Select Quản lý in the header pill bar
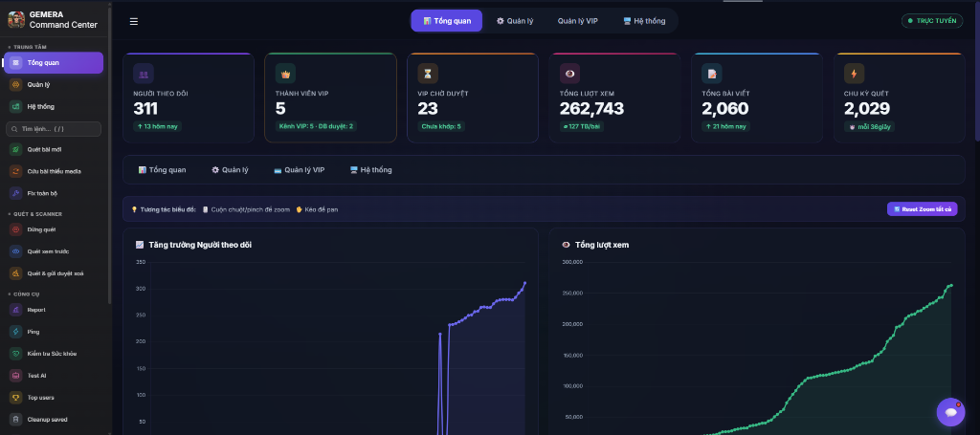This screenshot has width=980, height=435. coord(515,21)
